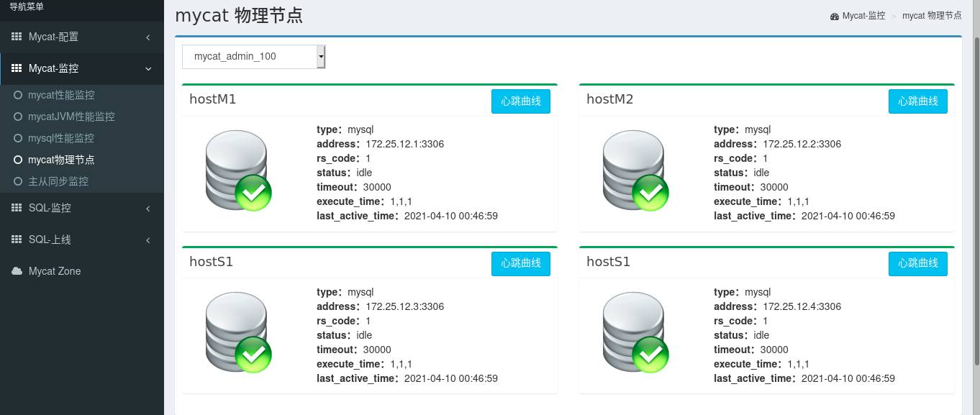Click the hostM1 database icon
The image size is (980, 415).
tap(238, 170)
